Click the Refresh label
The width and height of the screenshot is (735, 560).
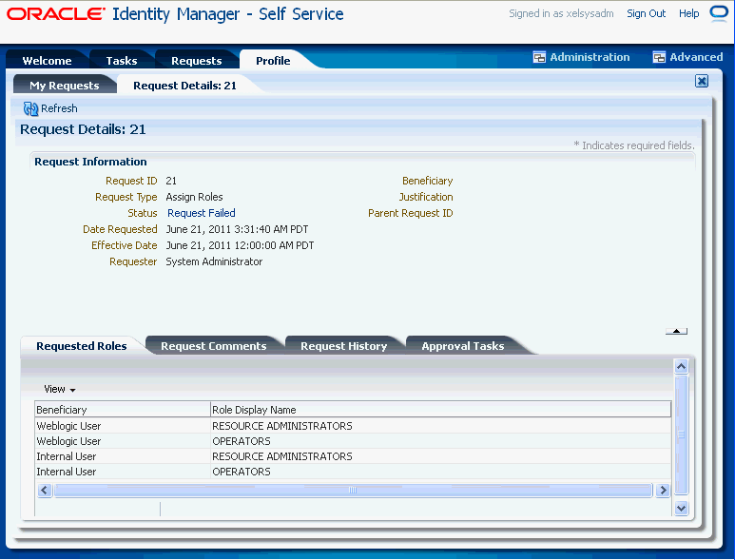tap(59, 108)
